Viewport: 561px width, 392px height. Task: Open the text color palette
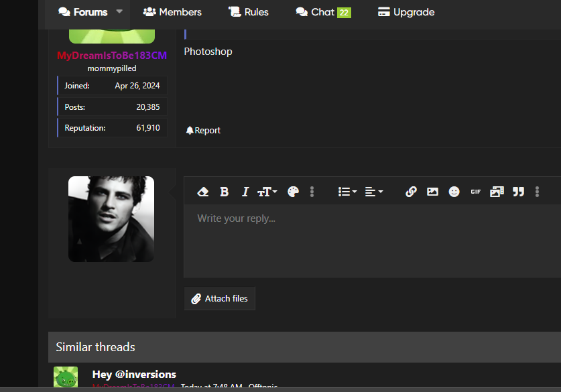point(293,192)
